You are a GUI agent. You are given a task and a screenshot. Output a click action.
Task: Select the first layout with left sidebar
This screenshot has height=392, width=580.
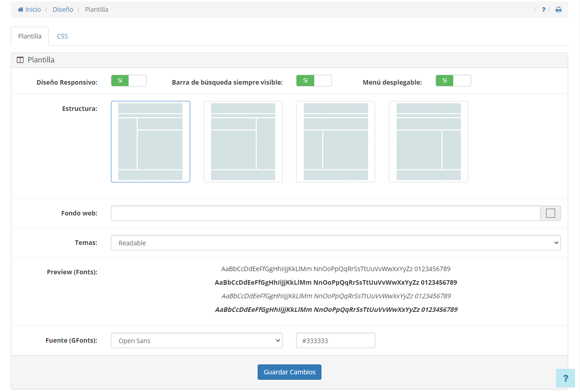coord(150,142)
